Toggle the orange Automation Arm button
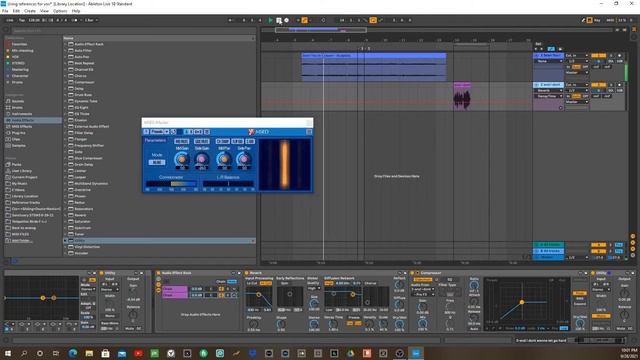The image size is (640, 360). pyautogui.click(x=304, y=20)
